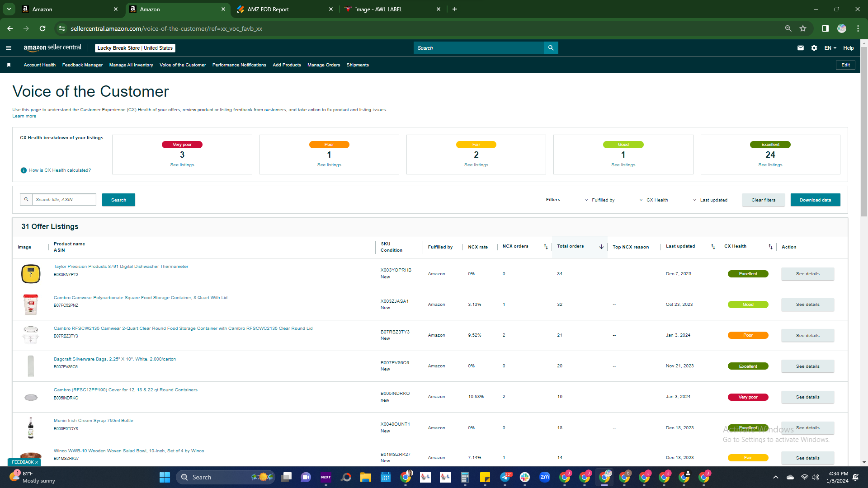Open the Help link in header
This screenshot has height=488, width=868.
pyautogui.click(x=848, y=48)
